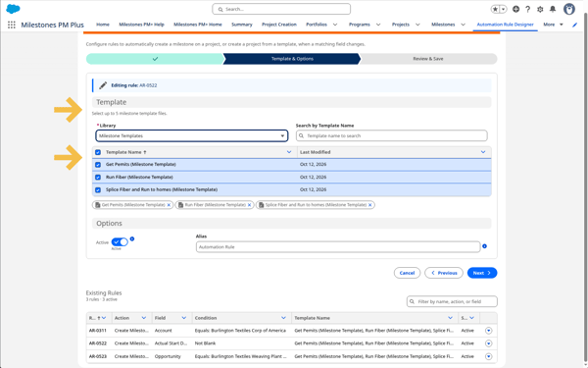Open the Milestones PM+ Help tab
This screenshot has width=588, height=368.
[x=141, y=25]
